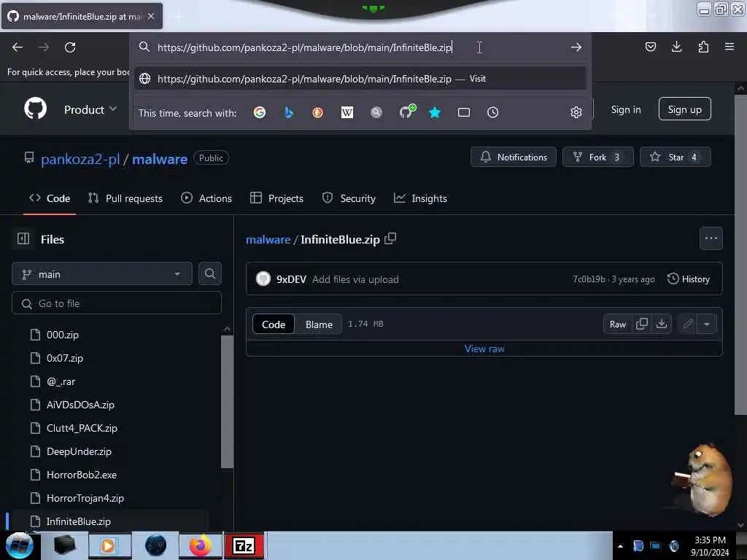
Task: Click the Raw button
Action: [617, 324]
